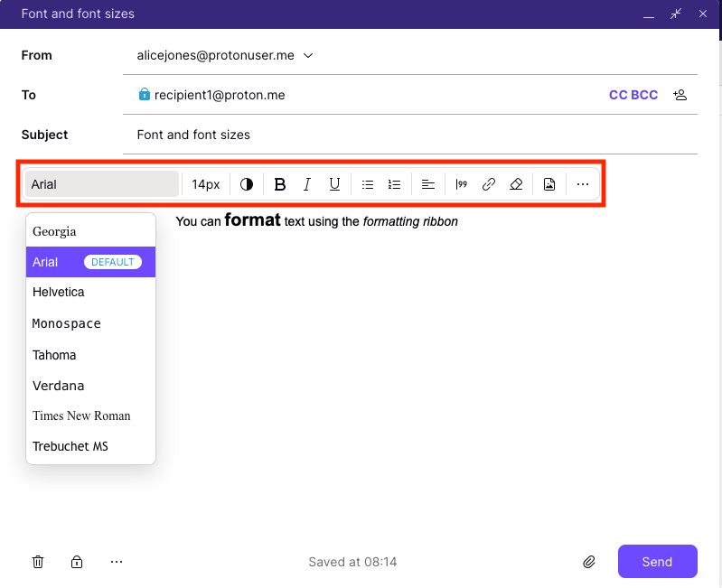Toggle italic formatting in the ribbon
The image size is (722, 588).
(307, 184)
